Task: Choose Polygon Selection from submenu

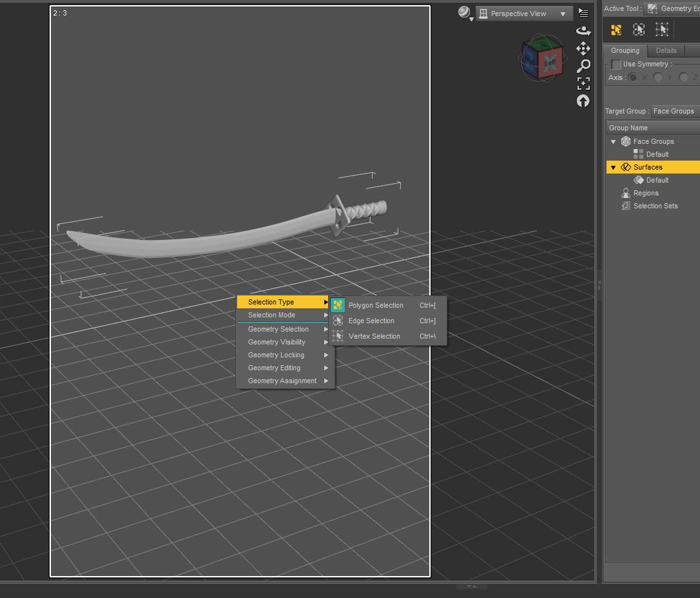Action: [x=387, y=305]
